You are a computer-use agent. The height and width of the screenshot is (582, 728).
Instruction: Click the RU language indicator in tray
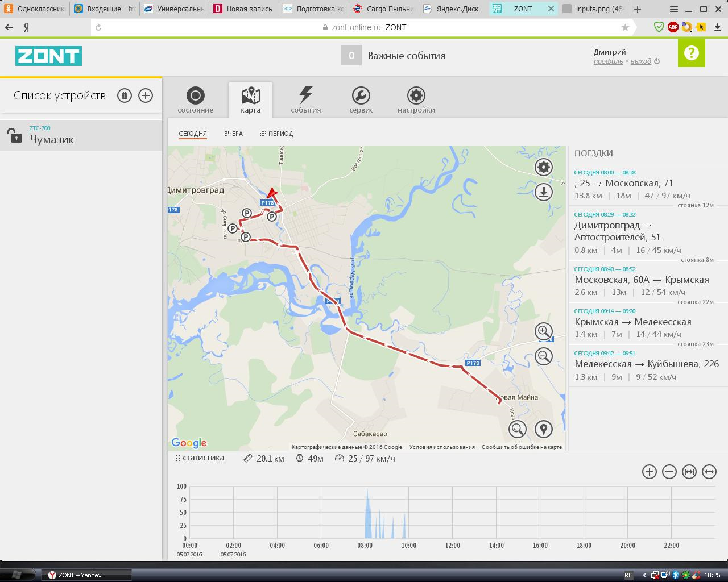628,575
